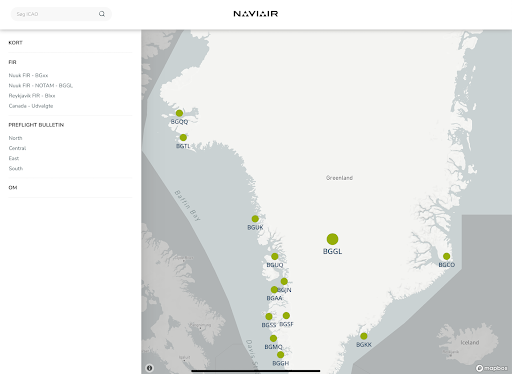Select the BGSF map marker
This screenshot has height=374, width=512.
click(286, 315)
